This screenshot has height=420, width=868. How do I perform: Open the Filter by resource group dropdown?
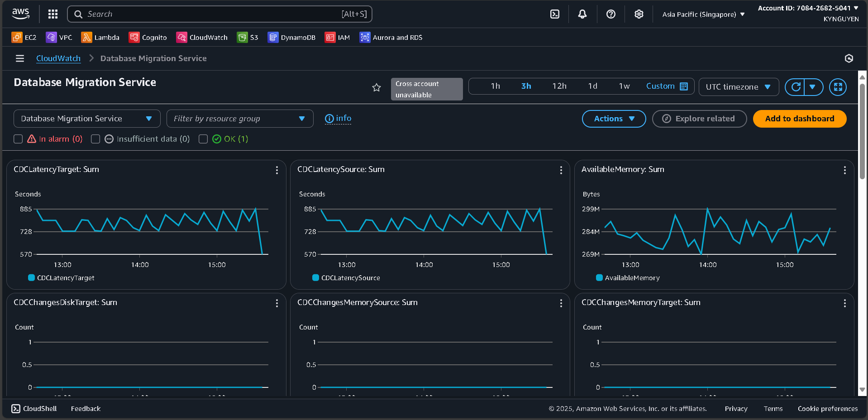point(239,119)
